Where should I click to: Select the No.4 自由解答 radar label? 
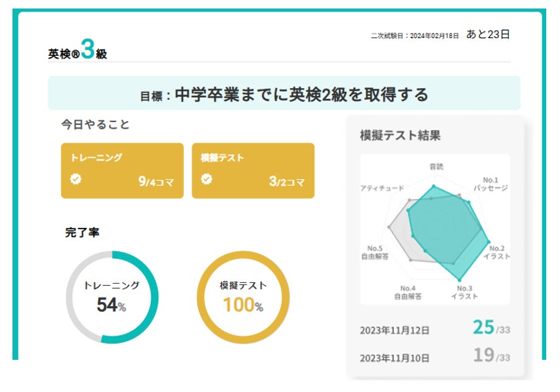point(408,292)
